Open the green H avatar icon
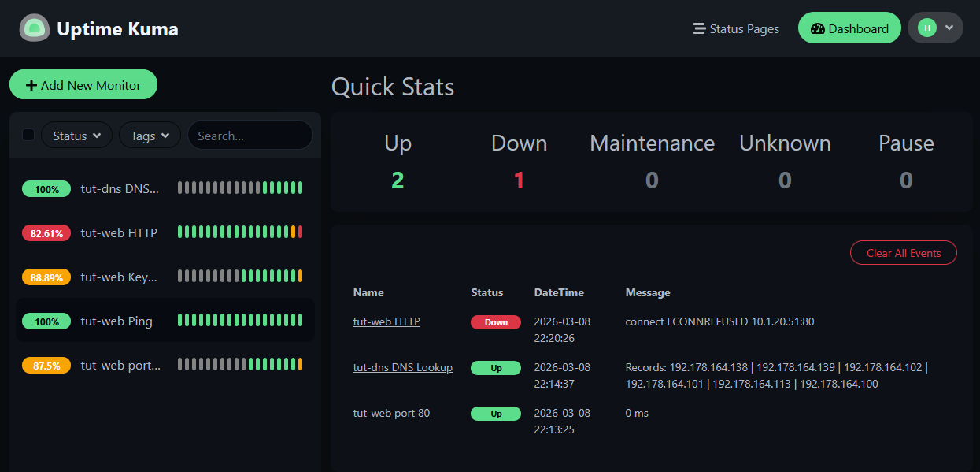 tap(927, 27)
